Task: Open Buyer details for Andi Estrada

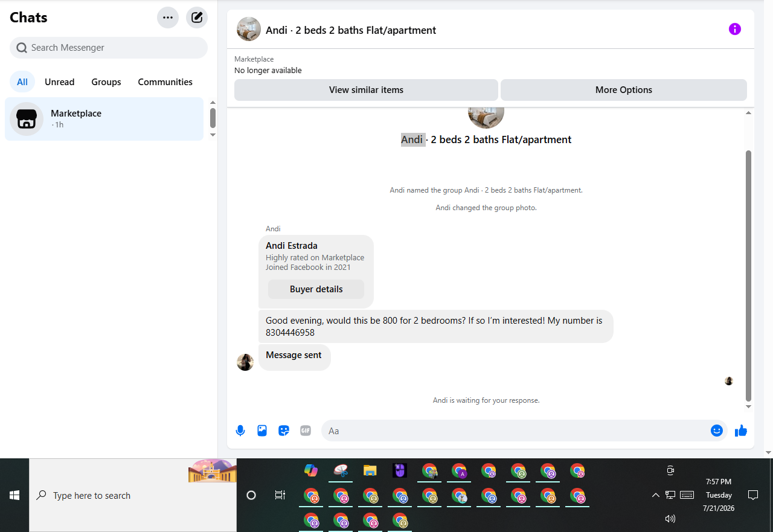Action: [316, 289]
